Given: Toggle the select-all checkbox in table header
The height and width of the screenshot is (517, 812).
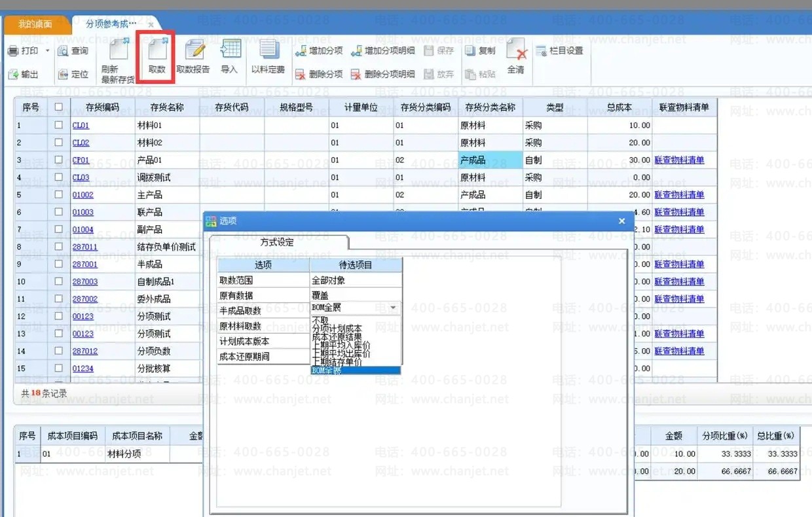Looking at the screenshot, I should click(x=59, y=107).
